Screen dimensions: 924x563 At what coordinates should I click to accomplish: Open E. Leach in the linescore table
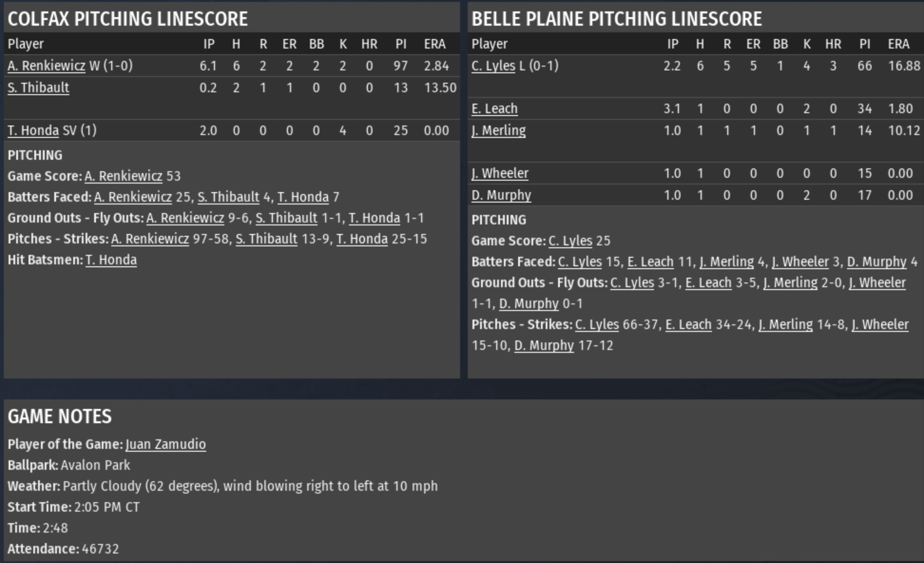(x=494, y=108)
